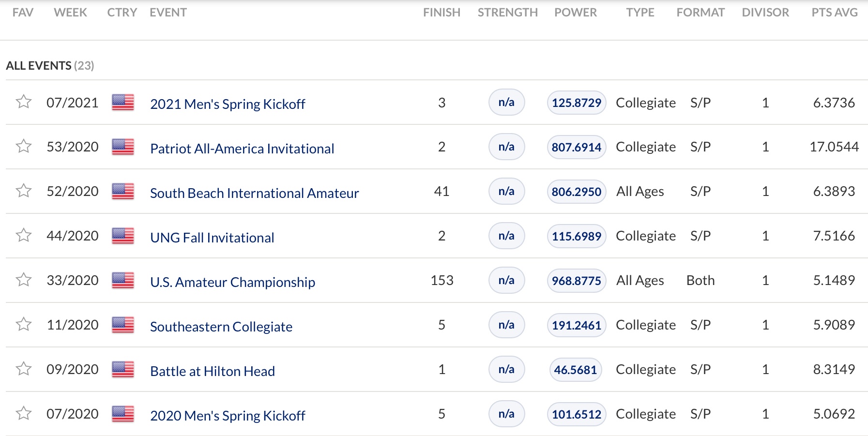The height and width of the screenshot is (436, 868).
Task: Click the star icon for 2020 Men's Spring Kickoff
Action: tap(24, 414)
